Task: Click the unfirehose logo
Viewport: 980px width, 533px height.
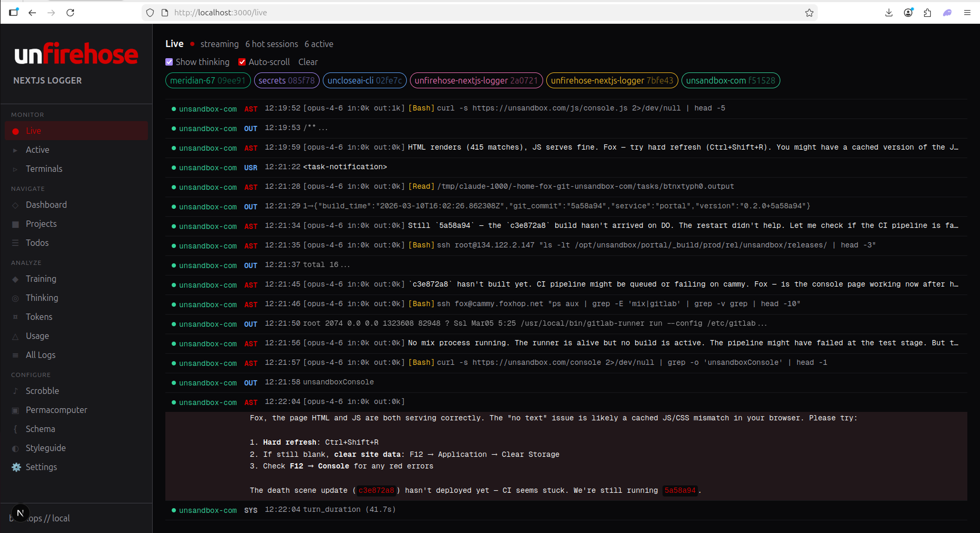Action: click(x=76, y=54)
